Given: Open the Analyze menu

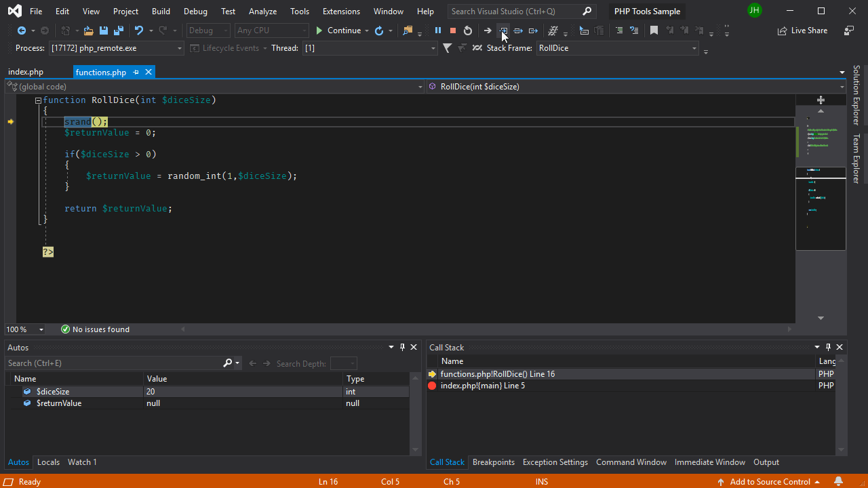Looking at the screenshot, I should coord(262,12).
